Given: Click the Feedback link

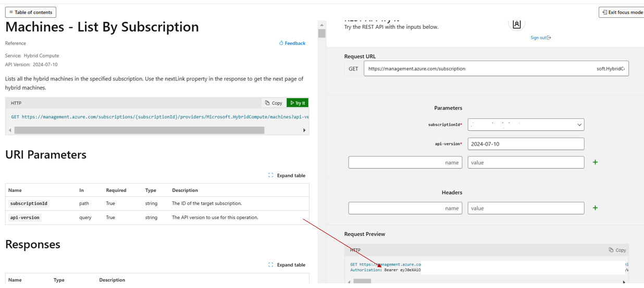Looking at the screenshot, I should [x=292, y=43].
